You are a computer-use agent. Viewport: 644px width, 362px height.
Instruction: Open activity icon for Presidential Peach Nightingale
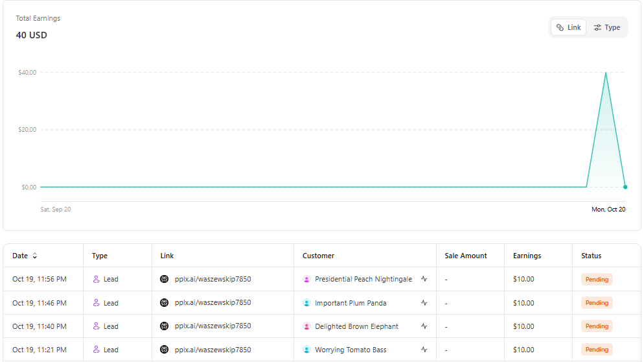click(x=424, y=279)
